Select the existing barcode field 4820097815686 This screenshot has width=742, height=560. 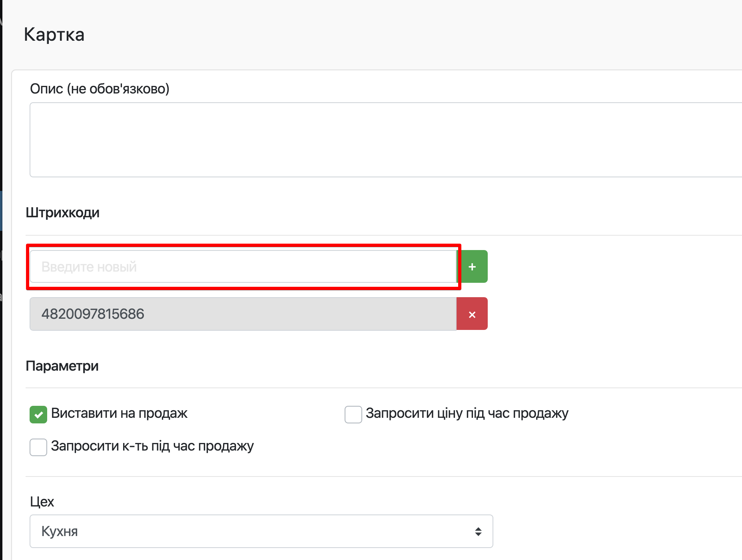[242, 314]
